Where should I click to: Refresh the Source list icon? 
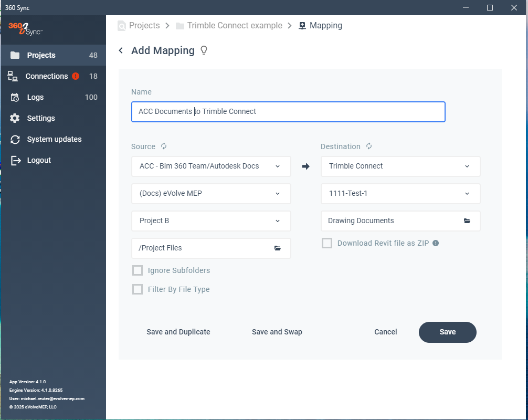pyautogui.click(x=164, y=146)
